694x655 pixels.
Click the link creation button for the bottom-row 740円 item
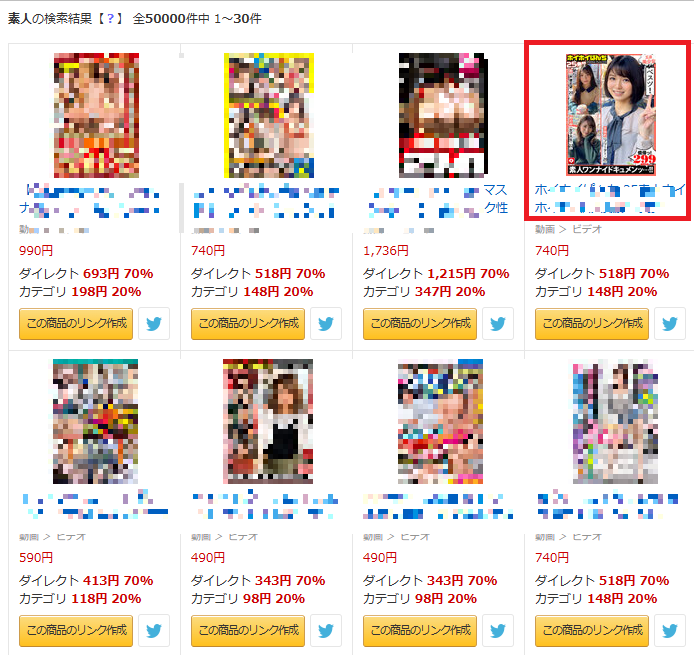tap(592, 631)
